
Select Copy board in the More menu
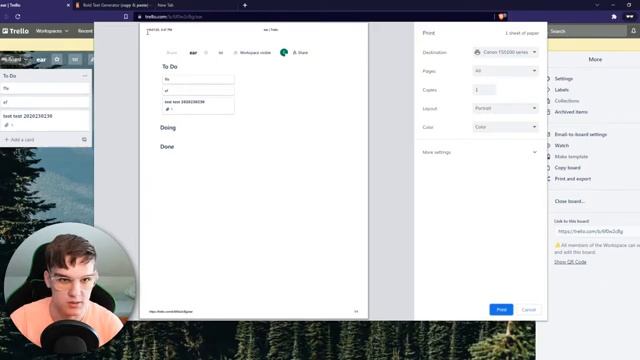pyautogui.click(x=567, y=168)
